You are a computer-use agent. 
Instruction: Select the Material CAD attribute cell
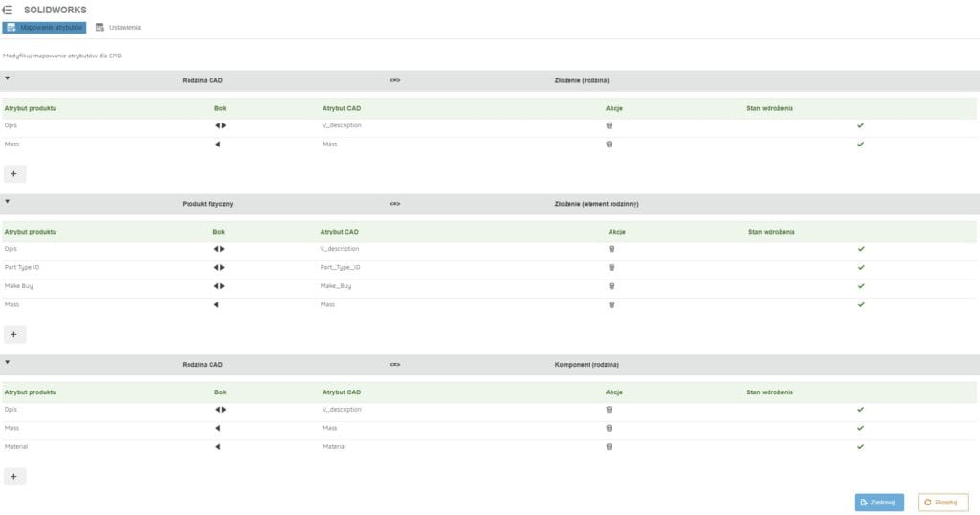tap(334, 447)
